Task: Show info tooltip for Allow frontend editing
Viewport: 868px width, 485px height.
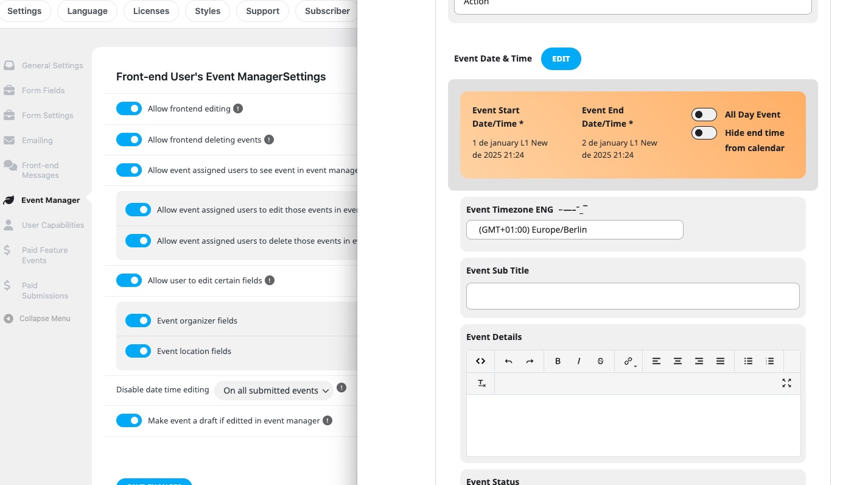Action: click(x=238, y=108)
